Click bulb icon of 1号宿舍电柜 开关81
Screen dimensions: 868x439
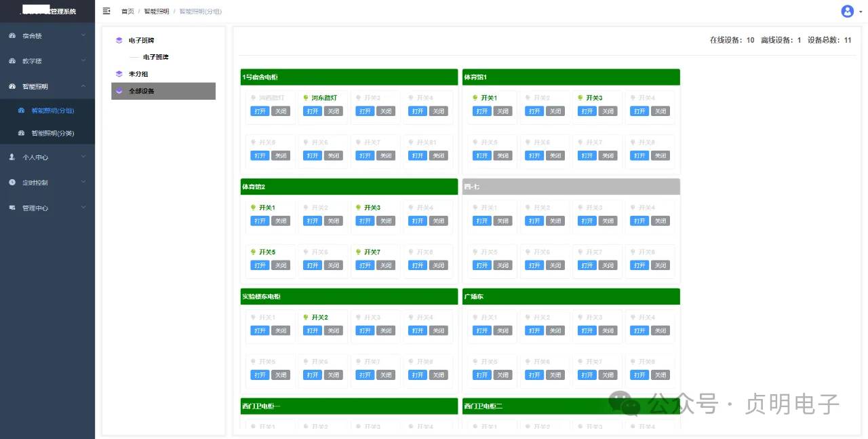coord(411,142)
